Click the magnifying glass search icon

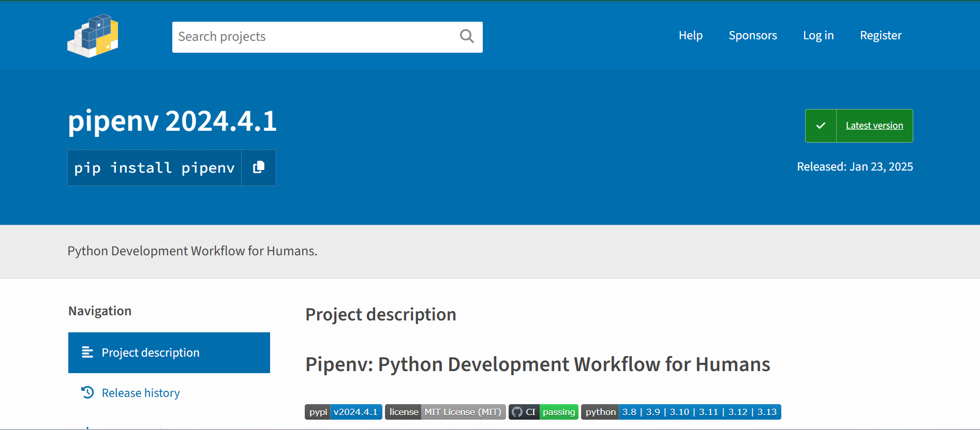click(467, 36)
